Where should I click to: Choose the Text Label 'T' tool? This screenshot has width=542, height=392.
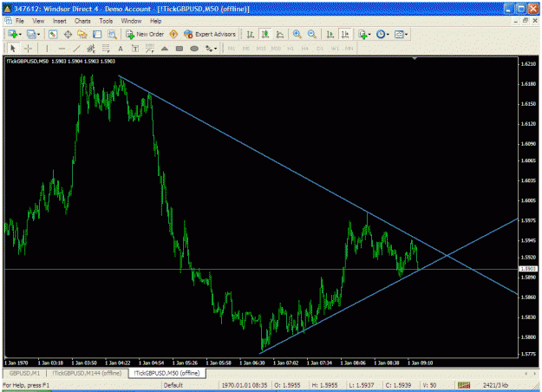(x=135, y=49)
